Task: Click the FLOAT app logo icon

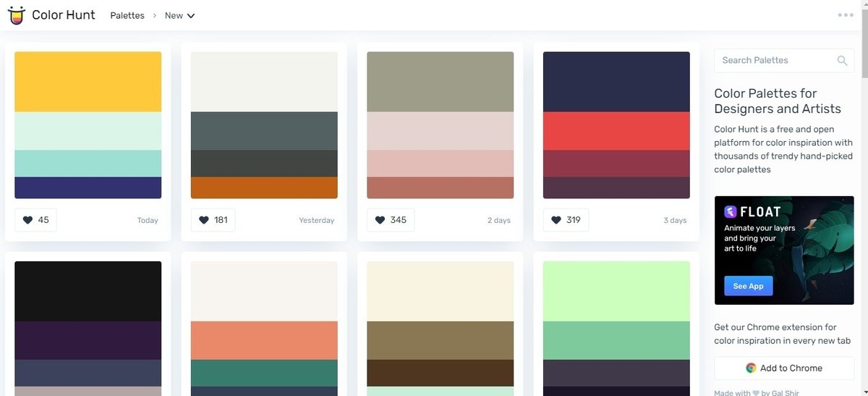Action: click(731, 211)
